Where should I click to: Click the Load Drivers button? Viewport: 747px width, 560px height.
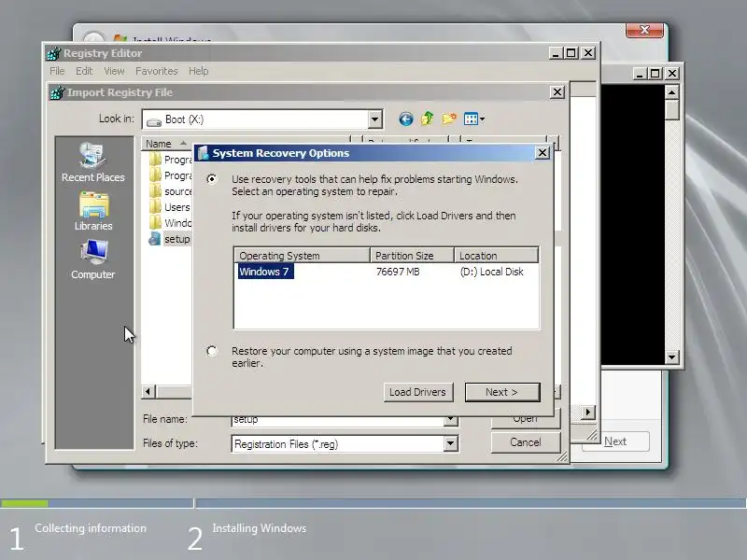click(417, 392)
